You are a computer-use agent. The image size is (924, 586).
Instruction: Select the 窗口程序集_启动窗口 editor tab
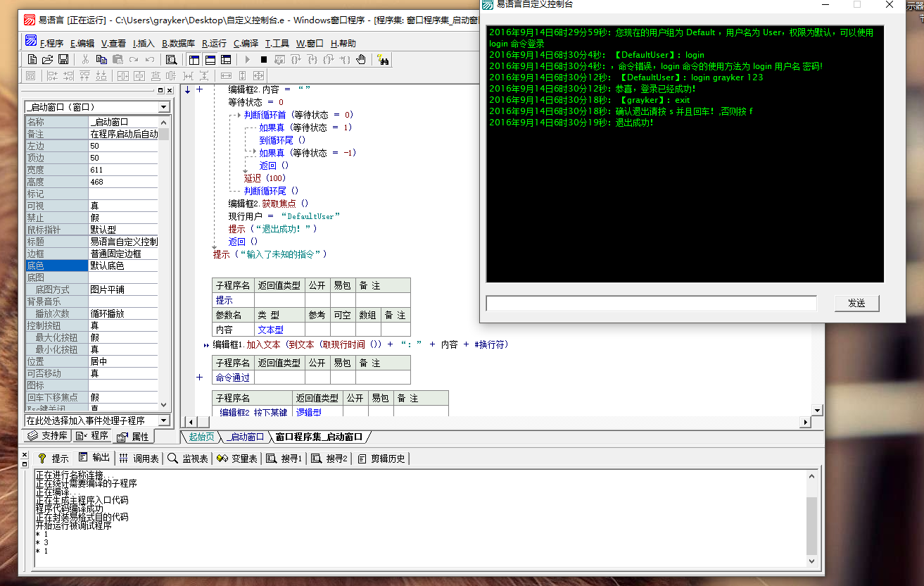point(321,437)
